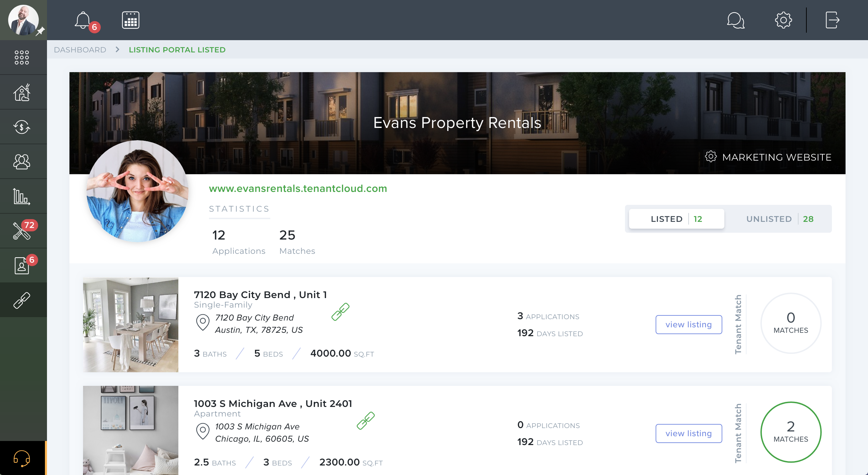Click view listing for 7120 Bay City Bend
The height and width of the screenshot is (475, 868).
click(x=689, y=325)
